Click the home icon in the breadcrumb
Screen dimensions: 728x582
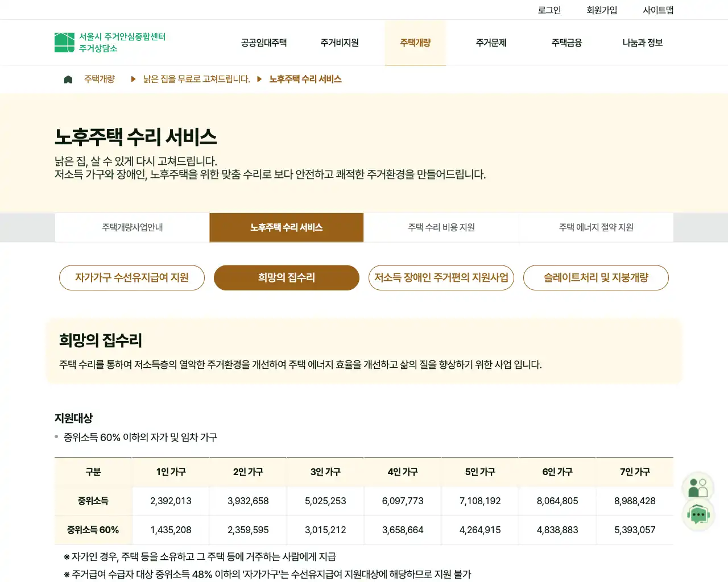(68, 80)
